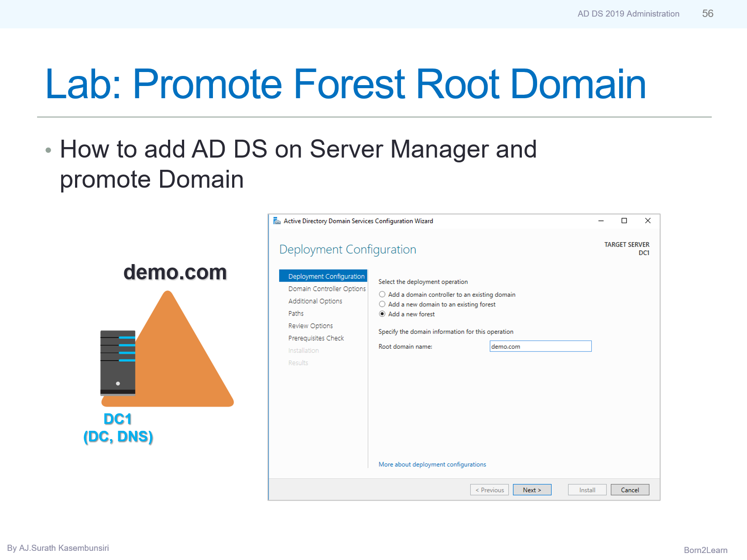The image size is (747, 560).
Task: Click the AD DS wizard title bar icon
Action: (277, 221)
